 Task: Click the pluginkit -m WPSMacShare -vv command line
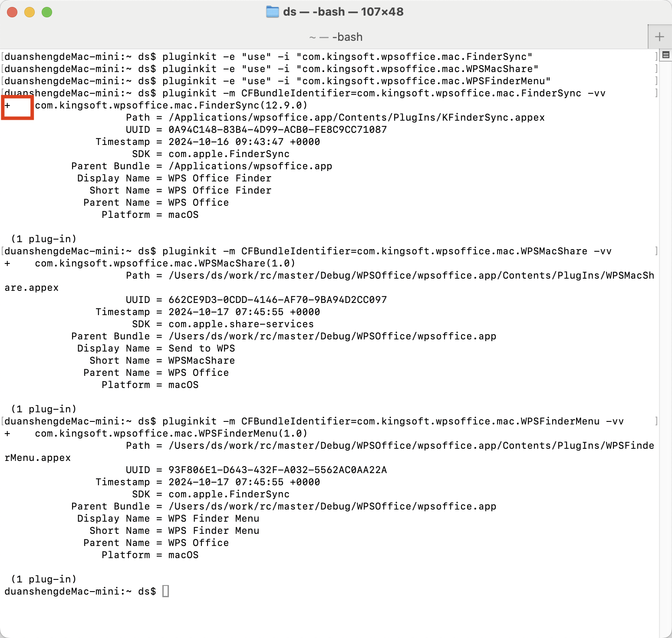pos(387,251)
